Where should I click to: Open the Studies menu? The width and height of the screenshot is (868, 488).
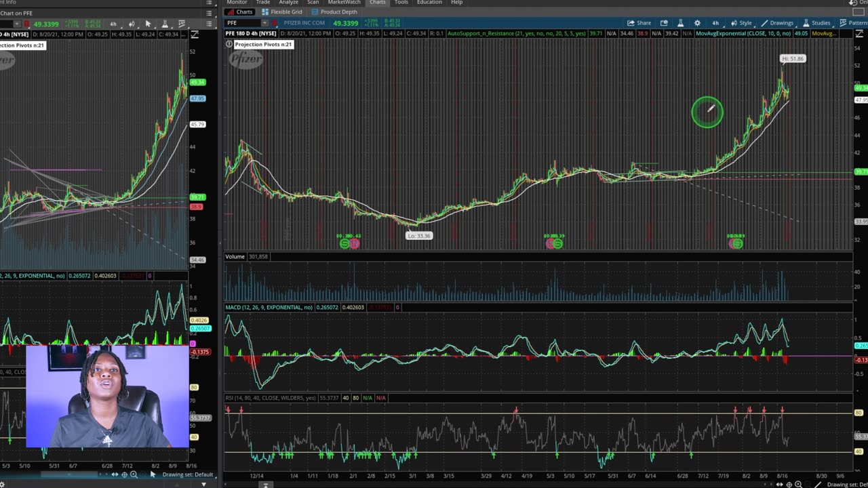(x=816, y=23)
